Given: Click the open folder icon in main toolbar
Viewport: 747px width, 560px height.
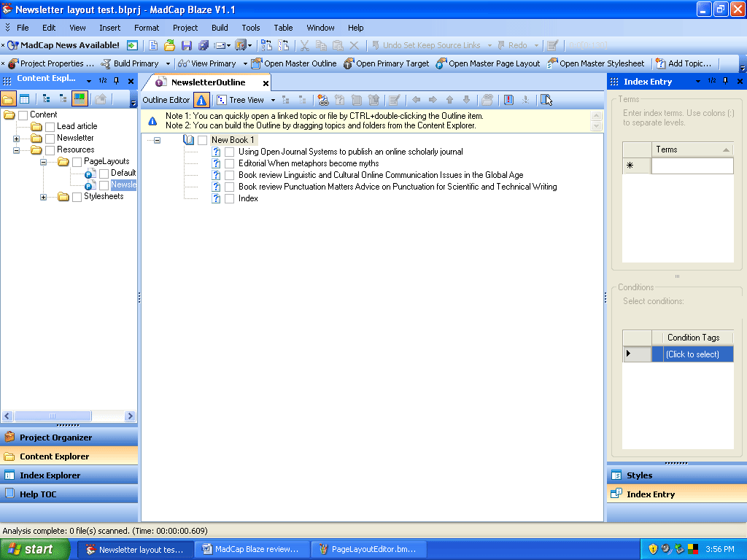Looking at the screenshot, I should [169, 45].
